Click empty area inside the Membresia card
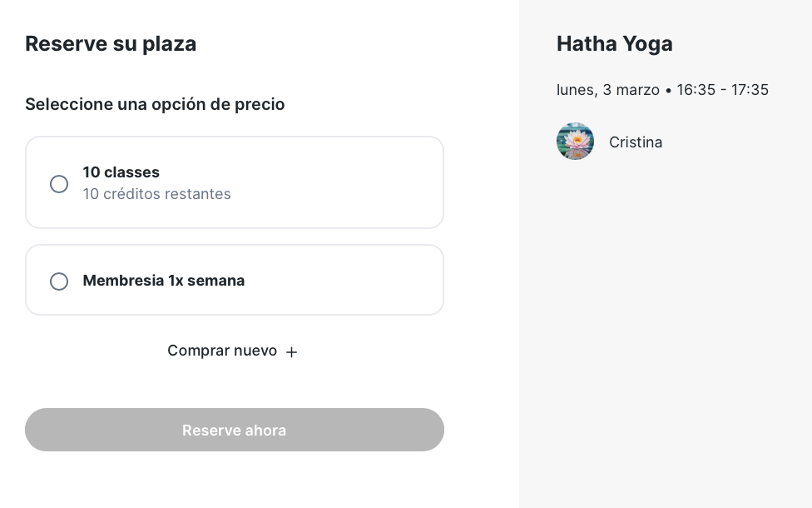812x508 pixels. pos(342,280)
